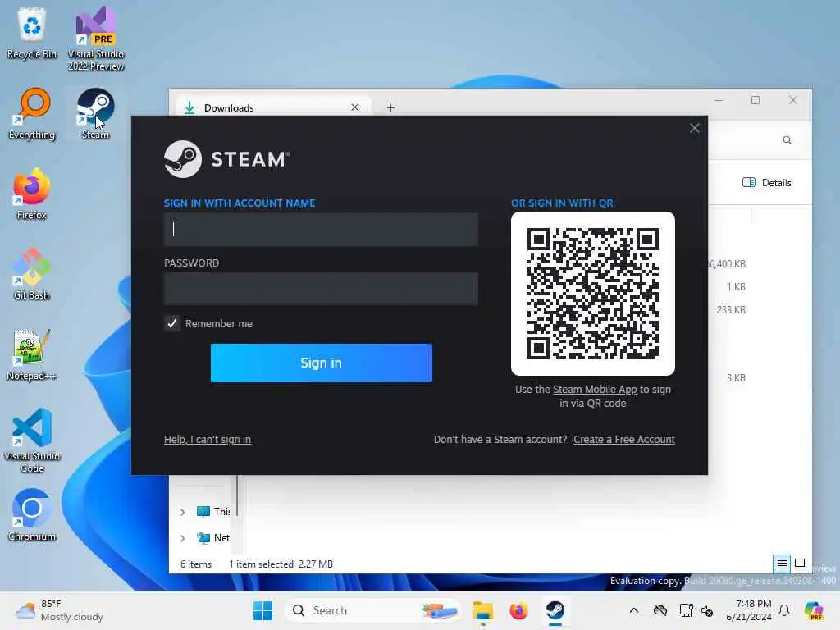Open the notifications bell icon
The height and width of the screenshot is (630, 840).
point(784,610)
